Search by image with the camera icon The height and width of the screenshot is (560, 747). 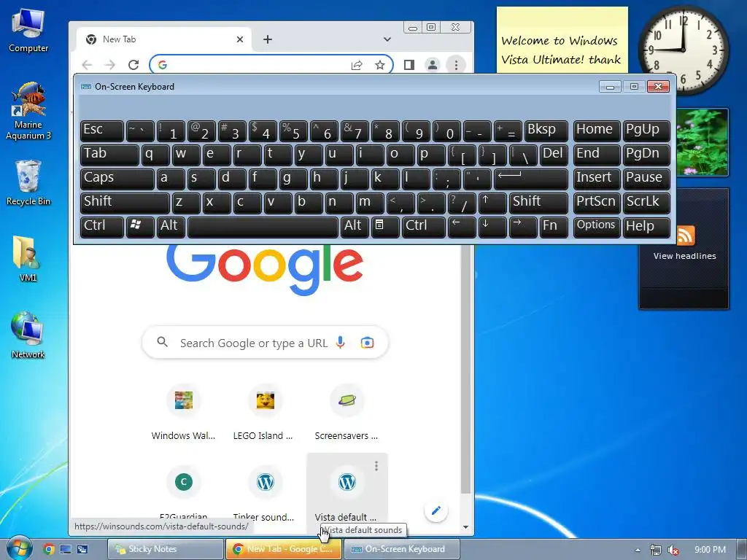[367, 343]
